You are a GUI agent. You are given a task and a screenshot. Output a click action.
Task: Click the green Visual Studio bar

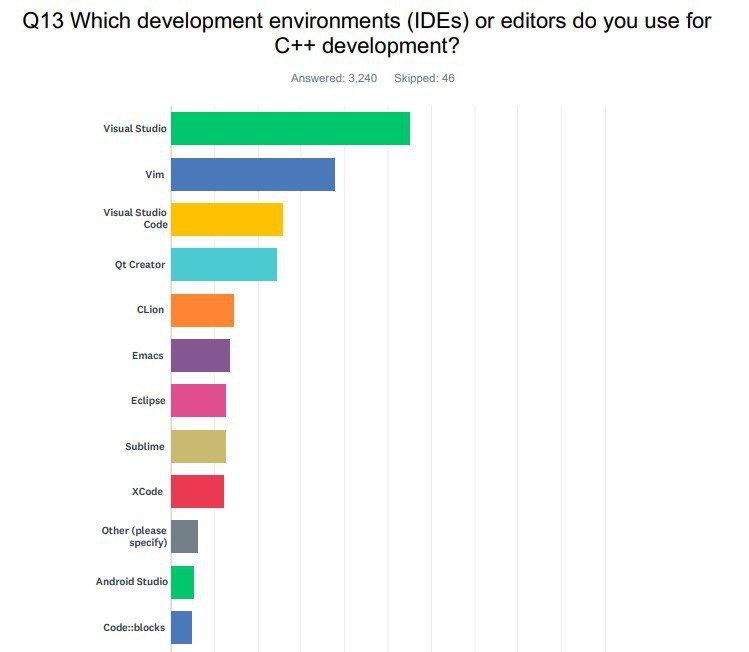point(290,128)
